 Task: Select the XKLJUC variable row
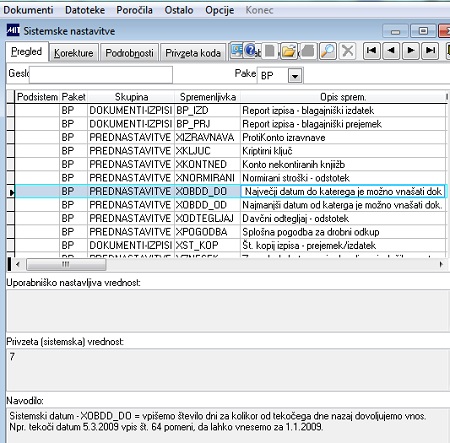[x=230, y=151]
